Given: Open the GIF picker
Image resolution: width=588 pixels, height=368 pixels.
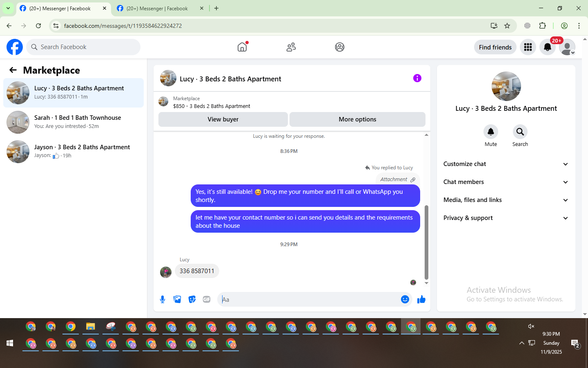Looking at the screenshot, I should [x=207, y=299].
